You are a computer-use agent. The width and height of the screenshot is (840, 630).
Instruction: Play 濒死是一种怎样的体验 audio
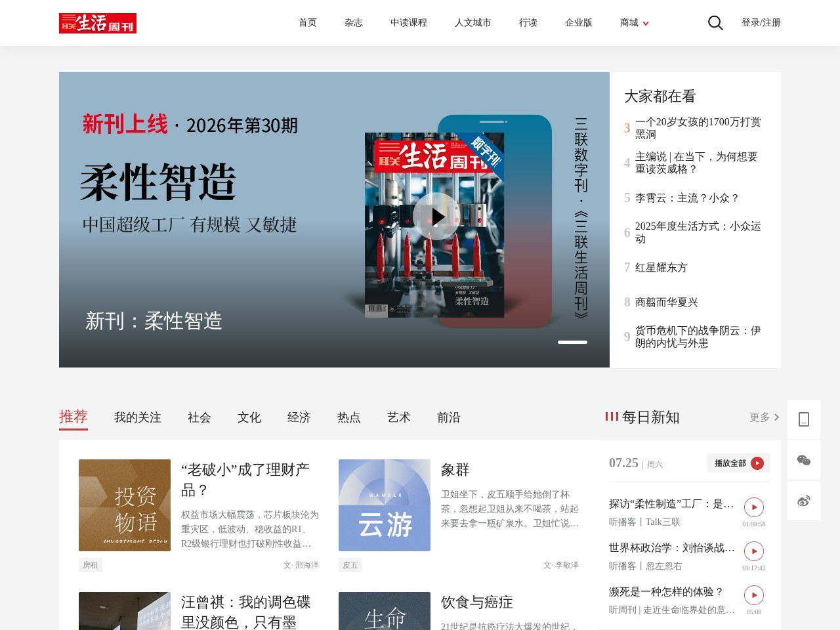754,595
